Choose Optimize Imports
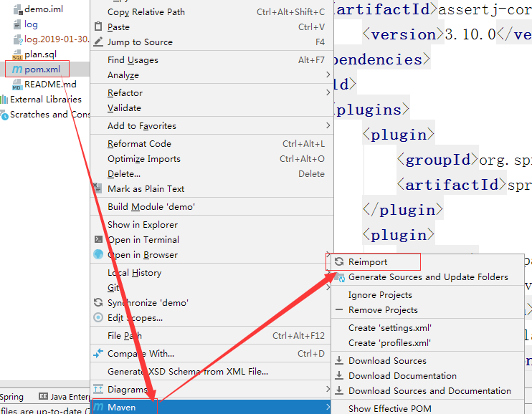The height and width of the screenshot is (414, 532). (x=212, y=159)
